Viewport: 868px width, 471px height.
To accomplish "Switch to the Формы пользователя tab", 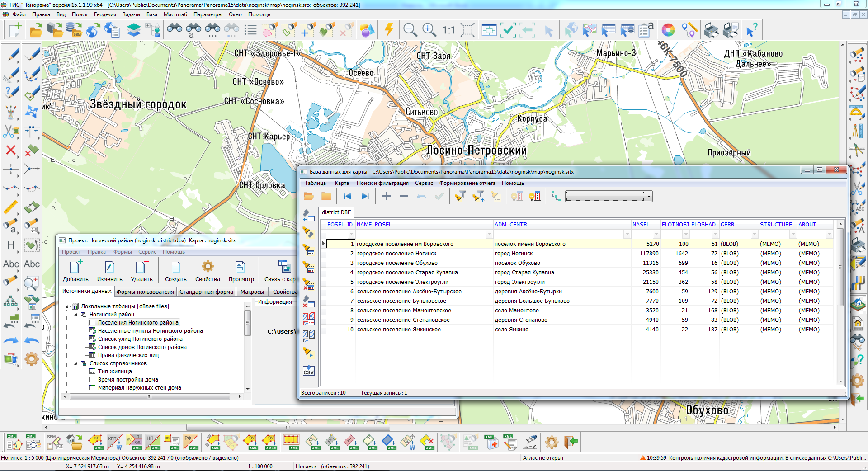I will click(x=145, y=292).
